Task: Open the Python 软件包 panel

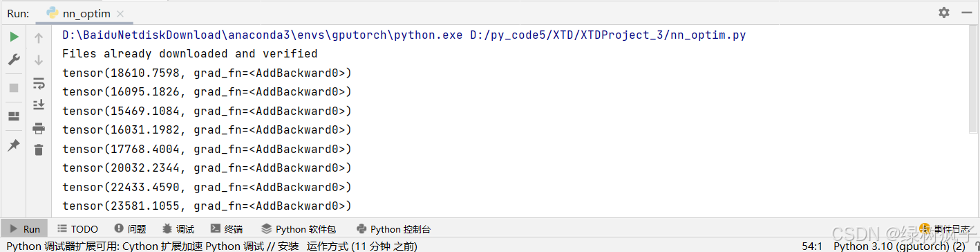Action: point(298,229)
